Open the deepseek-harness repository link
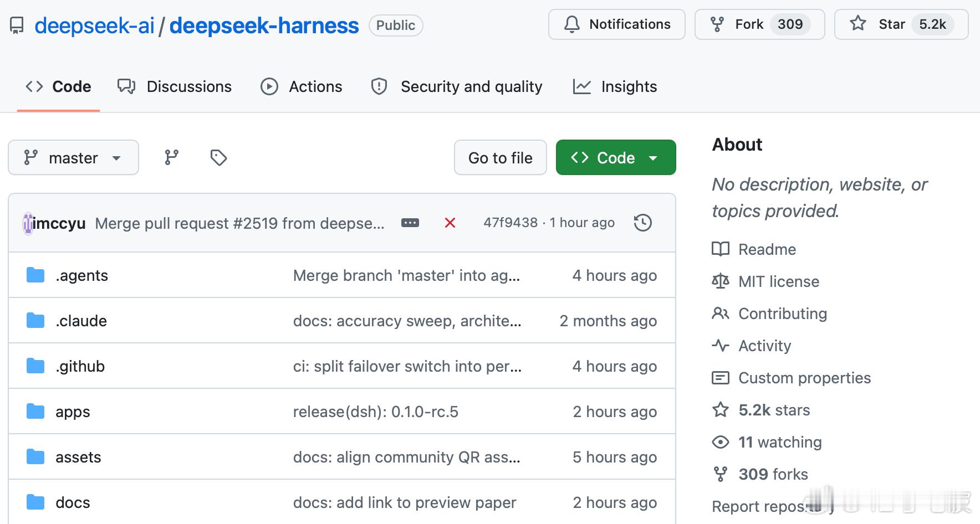 tap(264, 25)
